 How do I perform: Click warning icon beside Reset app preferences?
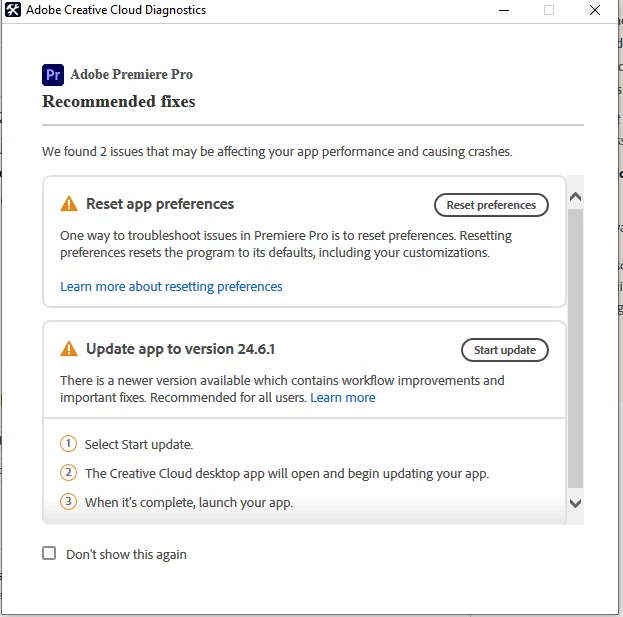[x=69, y=204]
